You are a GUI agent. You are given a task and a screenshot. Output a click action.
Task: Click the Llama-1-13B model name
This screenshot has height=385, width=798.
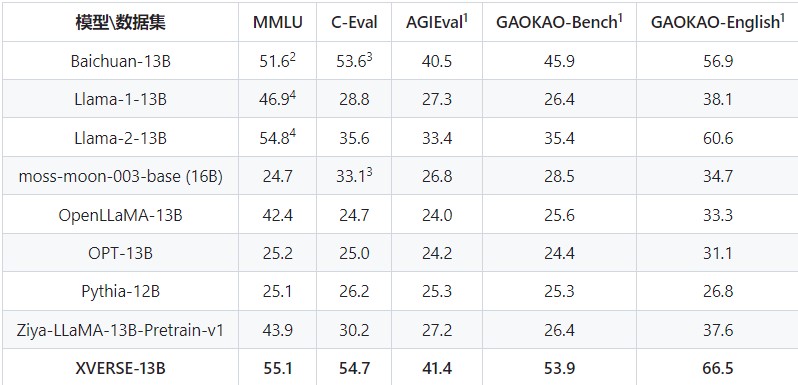click(121, 99)
